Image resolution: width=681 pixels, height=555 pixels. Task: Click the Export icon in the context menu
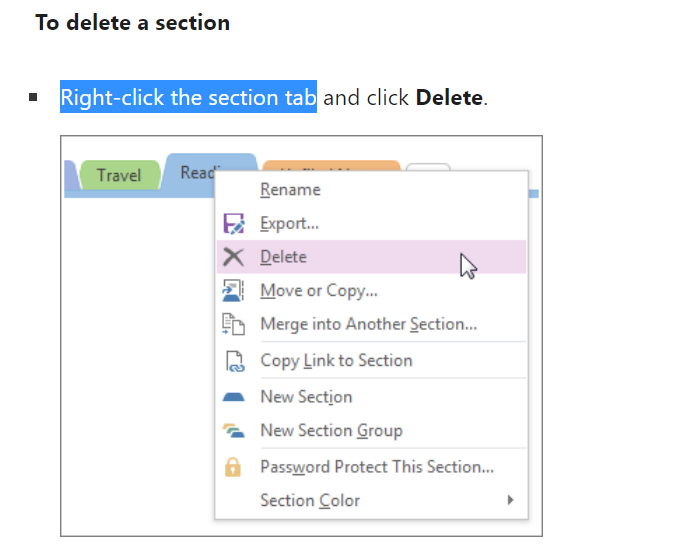point(233,224)
